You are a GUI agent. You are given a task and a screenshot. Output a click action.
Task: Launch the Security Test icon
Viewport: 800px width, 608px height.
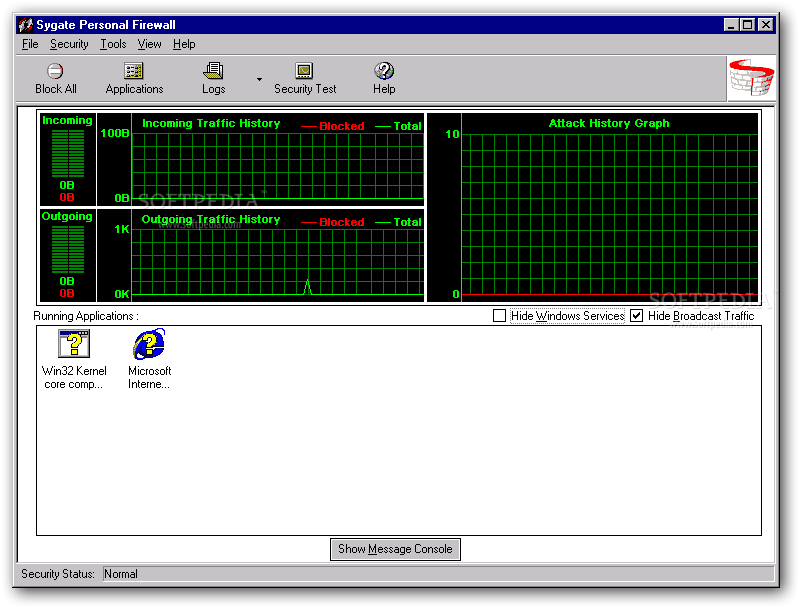tap(304, 71)
